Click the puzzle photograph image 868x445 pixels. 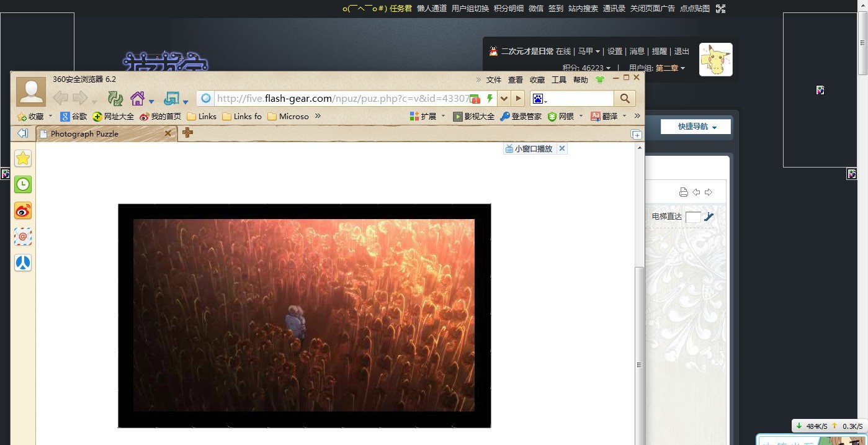coord(304,315)
